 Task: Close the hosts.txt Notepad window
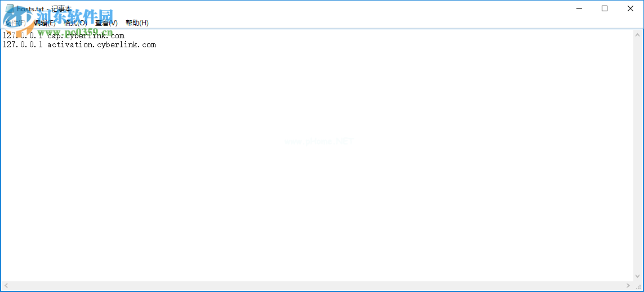click(x=630, y=8)
